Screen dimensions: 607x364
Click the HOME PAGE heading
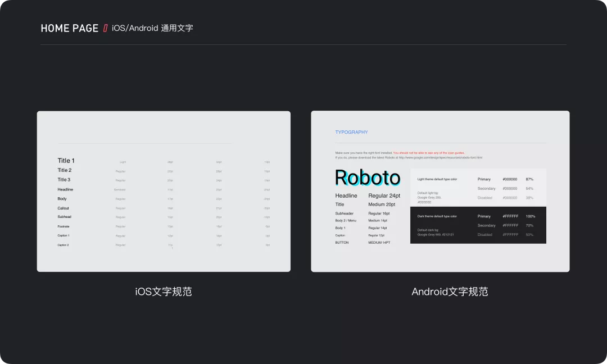click(x=69, y=28)
